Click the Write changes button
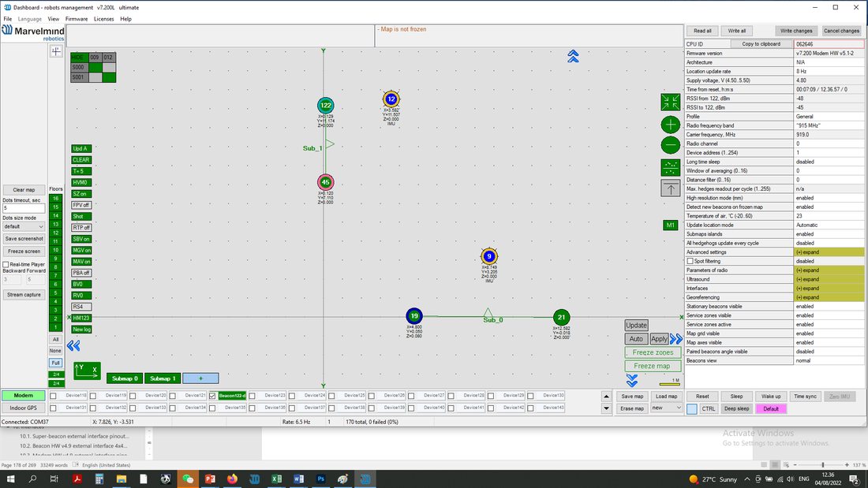 (x=796, y=31)
